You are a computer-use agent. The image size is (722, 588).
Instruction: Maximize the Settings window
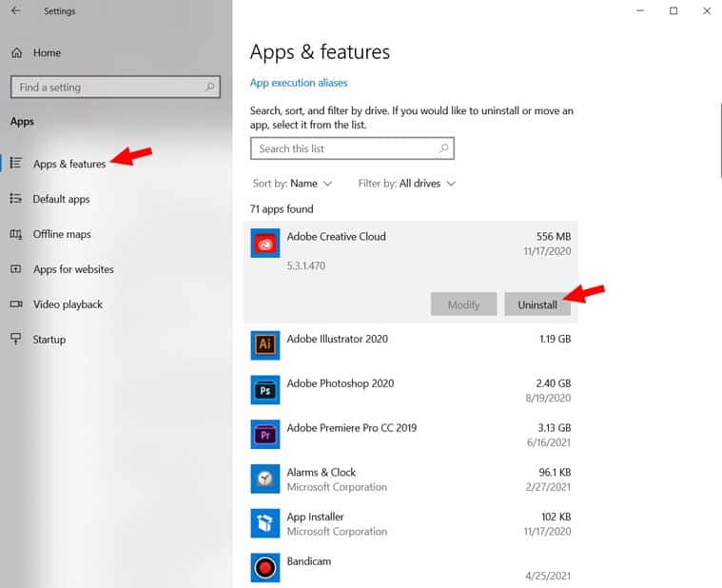(673, 10)
